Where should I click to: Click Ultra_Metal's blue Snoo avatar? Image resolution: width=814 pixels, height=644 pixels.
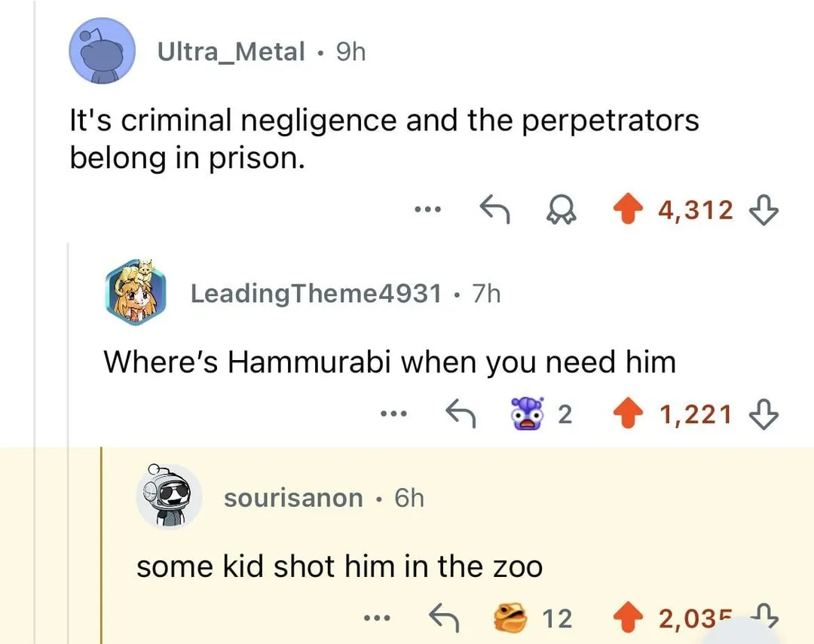coord(103,51)
